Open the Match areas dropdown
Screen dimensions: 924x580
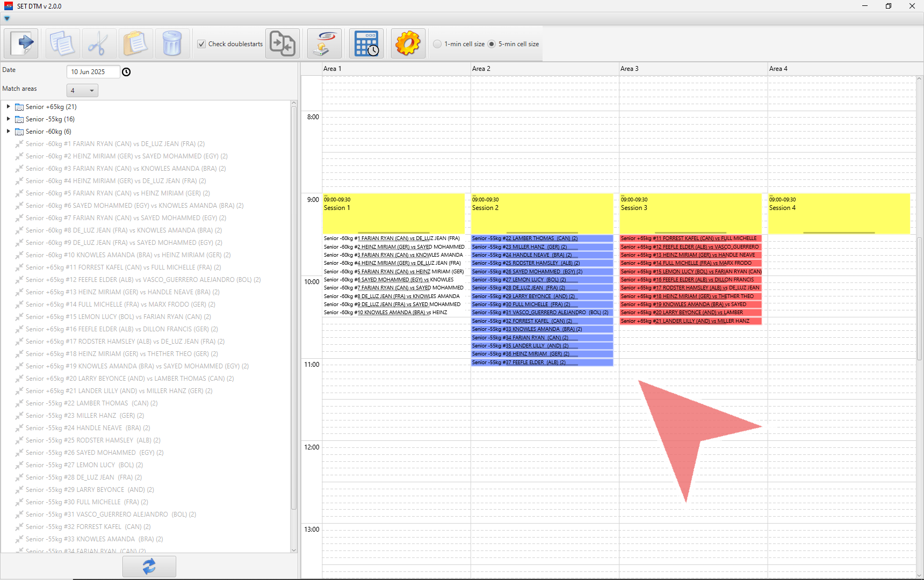pos(82,90)
